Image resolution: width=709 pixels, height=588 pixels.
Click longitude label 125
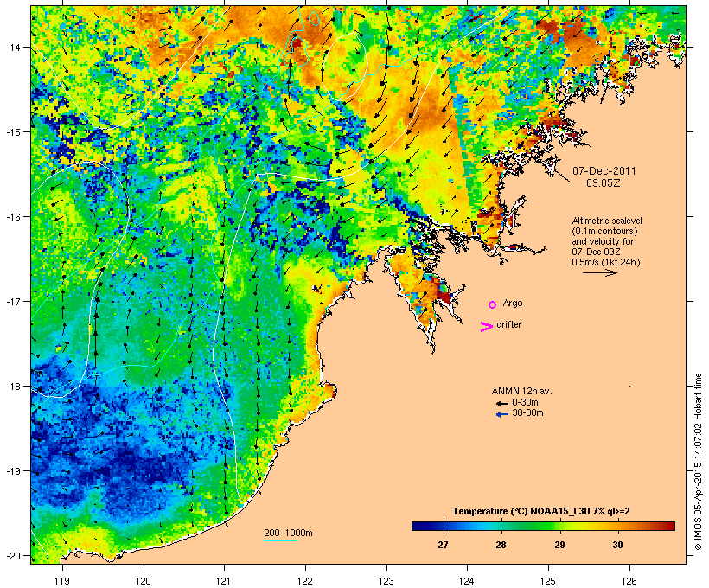pos(548,581)
